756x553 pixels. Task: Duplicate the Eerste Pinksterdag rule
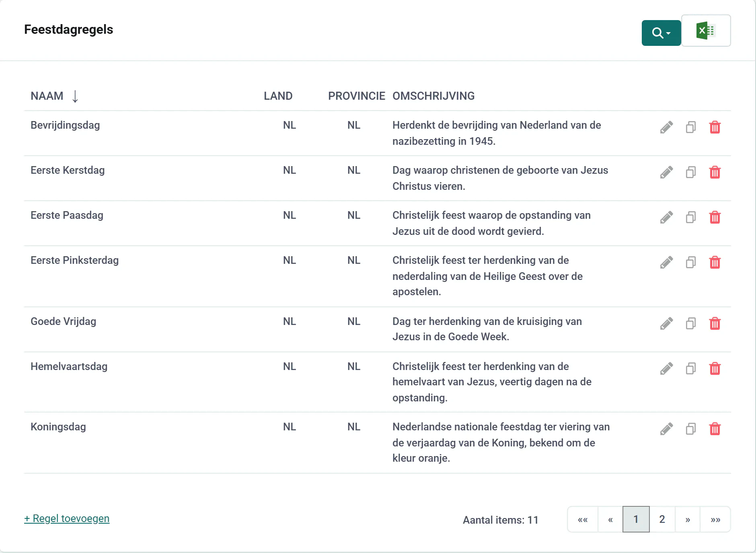tap(691, 263)
